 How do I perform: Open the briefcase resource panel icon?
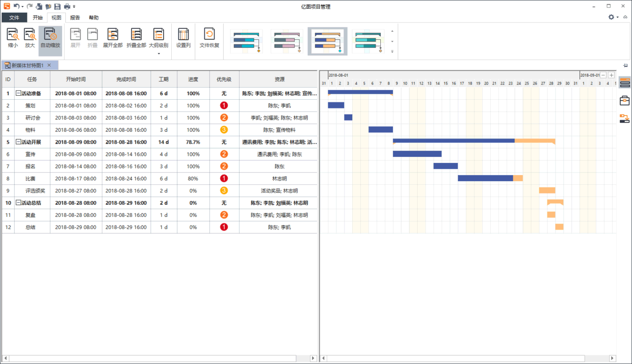click(x=625, y=101)
